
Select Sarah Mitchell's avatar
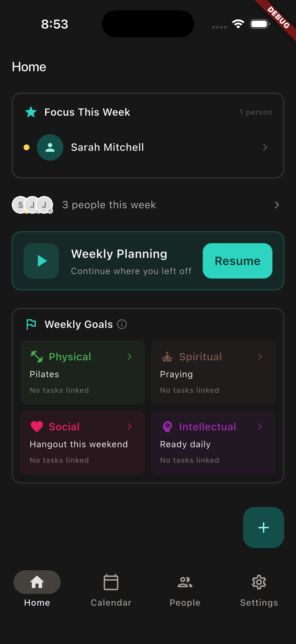point(50,147)
